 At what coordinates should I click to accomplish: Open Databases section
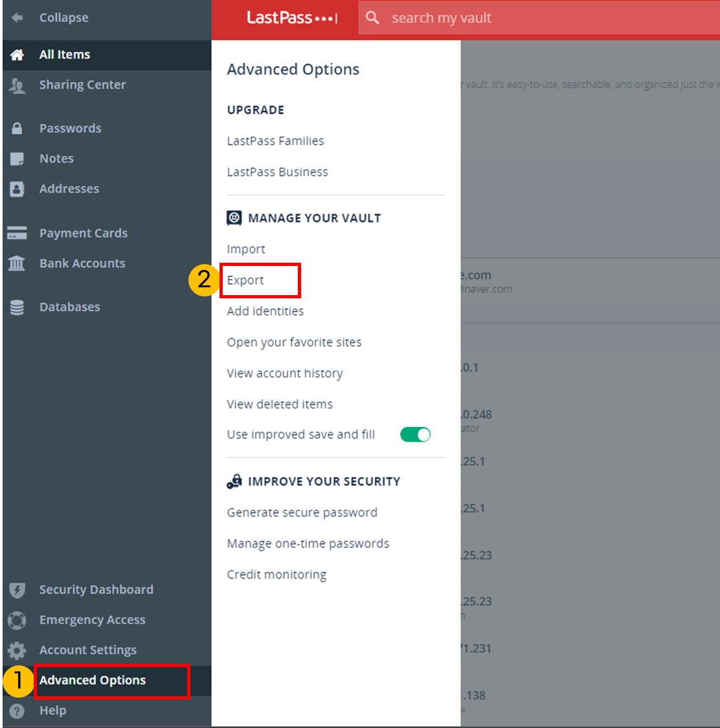[70, 307]
